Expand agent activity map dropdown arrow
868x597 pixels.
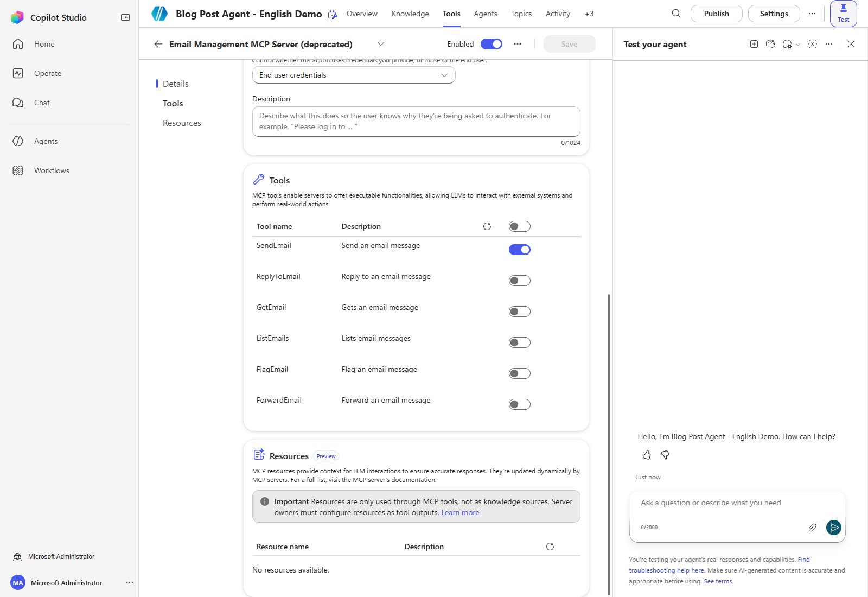pyautogui.click(x=798, y=45)
